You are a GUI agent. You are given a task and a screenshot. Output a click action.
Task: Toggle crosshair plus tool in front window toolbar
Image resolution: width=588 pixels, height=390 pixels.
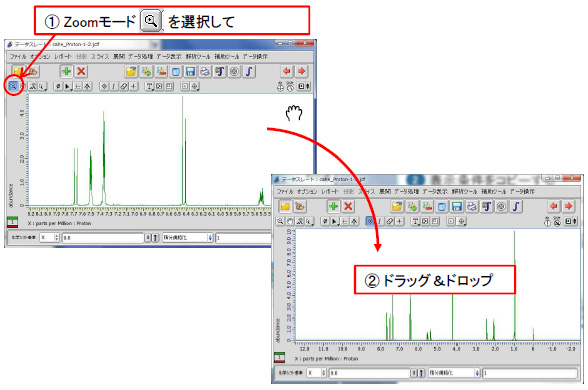click(x=400, y=221)
